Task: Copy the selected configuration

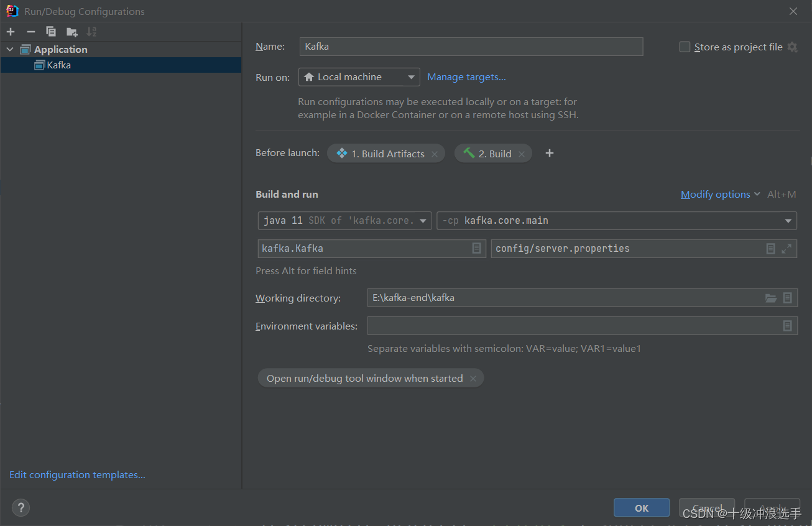Action: pyautogui.click(x=51, y=32)
